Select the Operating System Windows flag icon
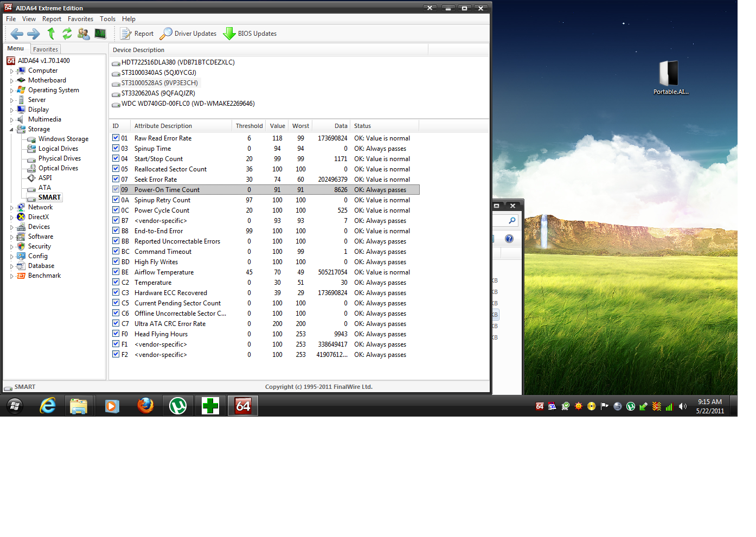 pos(21,90)
